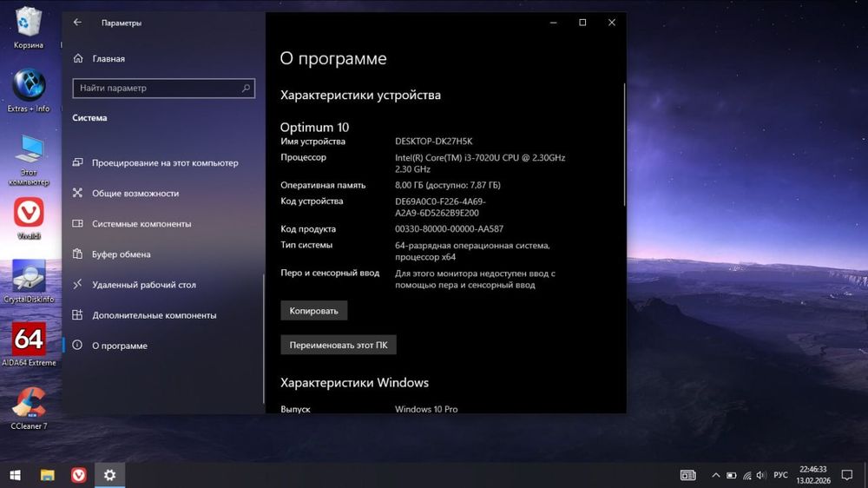Screen dimensions: 868x488
Task: Open Этот компьютер desktop icon
Action: pos(29,160)
